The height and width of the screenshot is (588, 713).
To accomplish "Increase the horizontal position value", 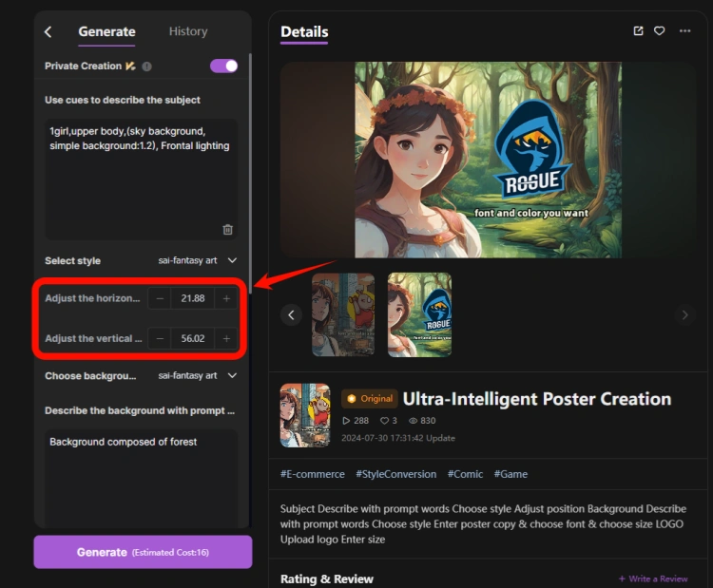I will point(226,298).
